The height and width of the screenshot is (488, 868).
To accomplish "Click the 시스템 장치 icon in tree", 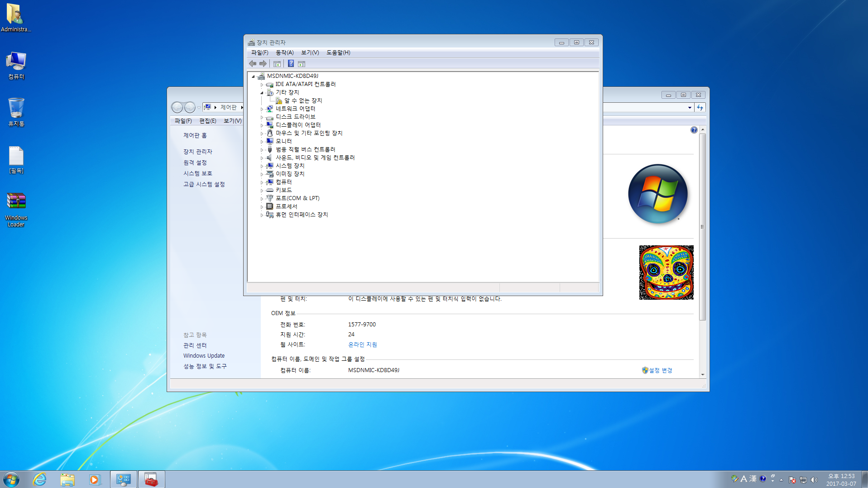I will (x=269, y=166).
